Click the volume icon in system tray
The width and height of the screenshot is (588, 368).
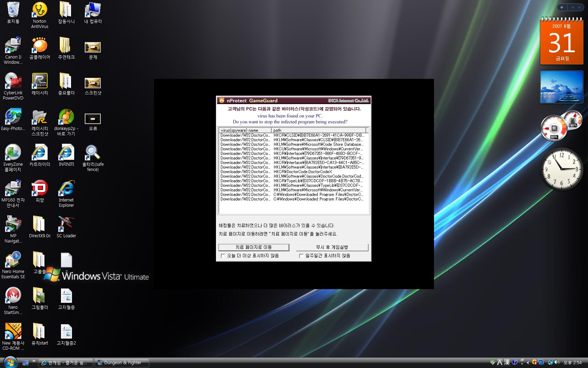(557, 362)
